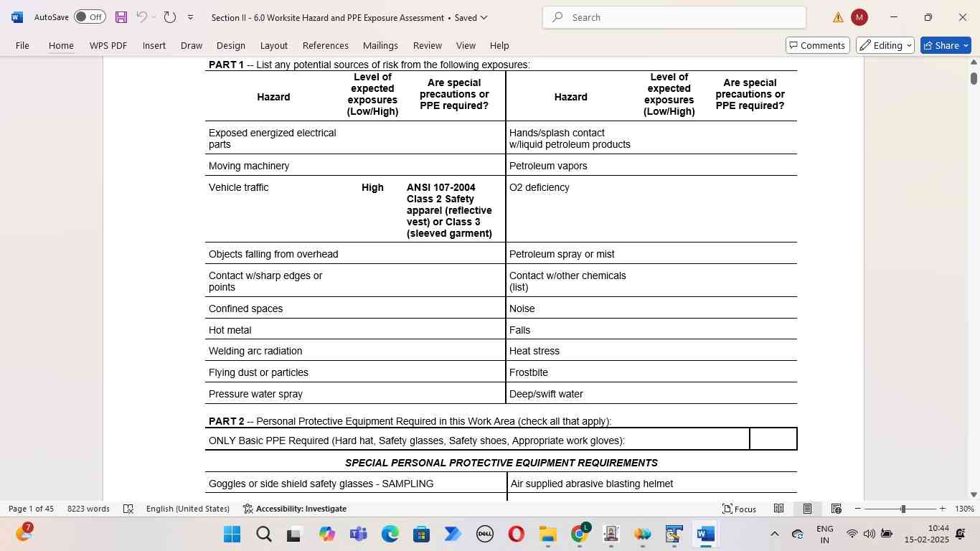This screenshot has height=551, width=980.
Task: Open taskbar Search magnifier
Action: coord(263,534)
